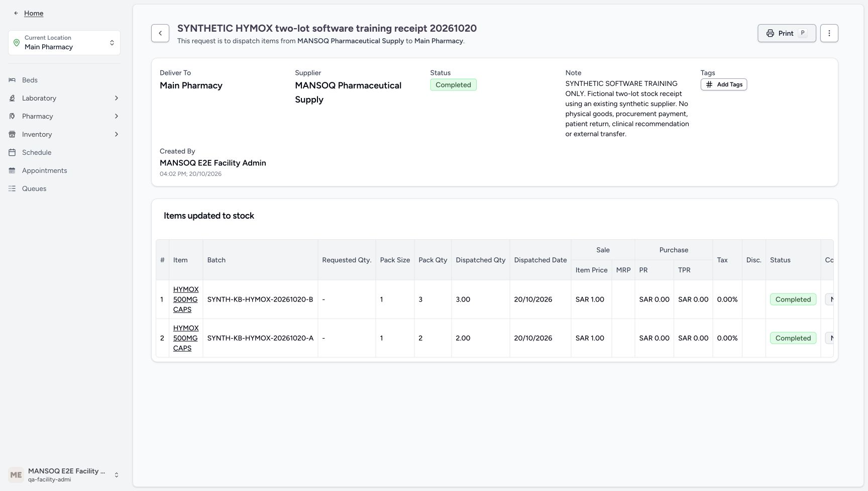Go back via the Home link
868x491 pixels.
(34, 13)
